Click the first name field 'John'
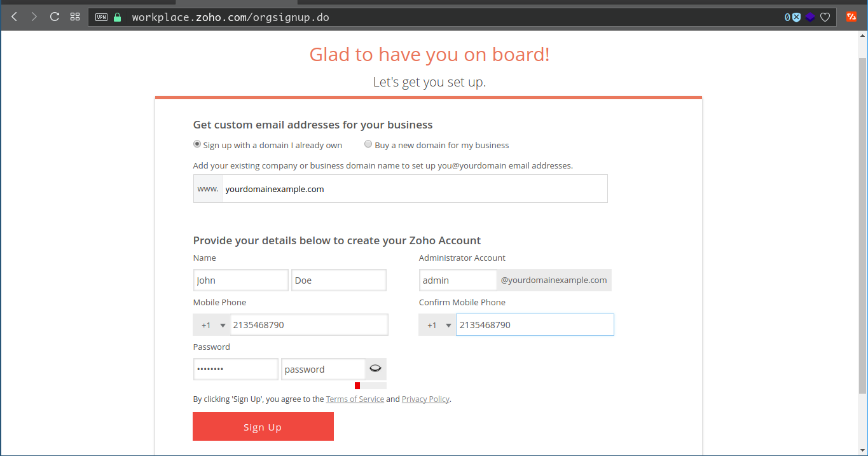Image resolution: width=868 pixels, height=456 pixels. click(x=241, y=280)
